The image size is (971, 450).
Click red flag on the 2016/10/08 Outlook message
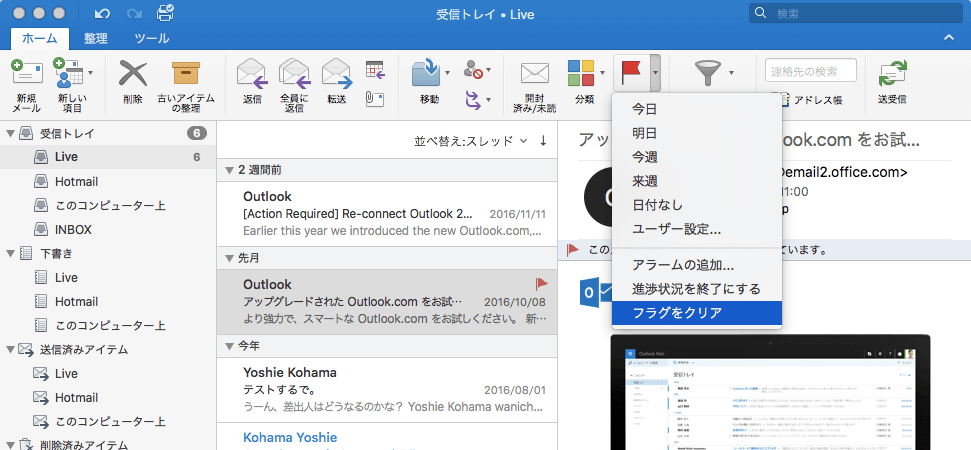point(541,283)
